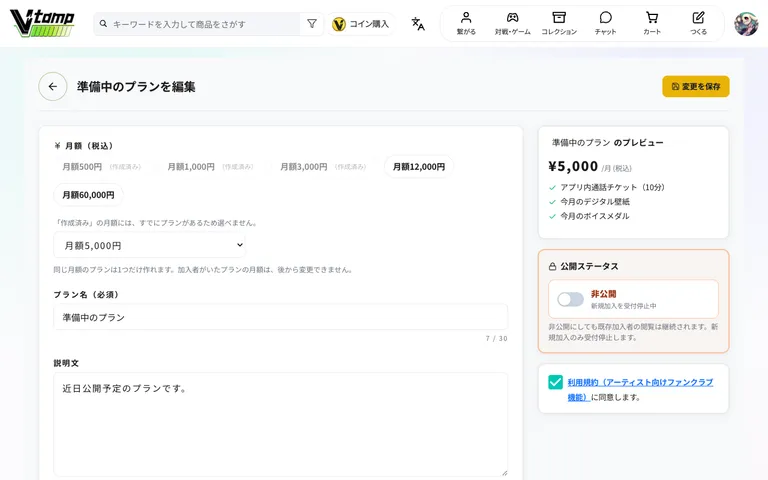This screenshot has width=768, height=480.
Task: Click the coin purchase button
Action: tap(360, 24)
